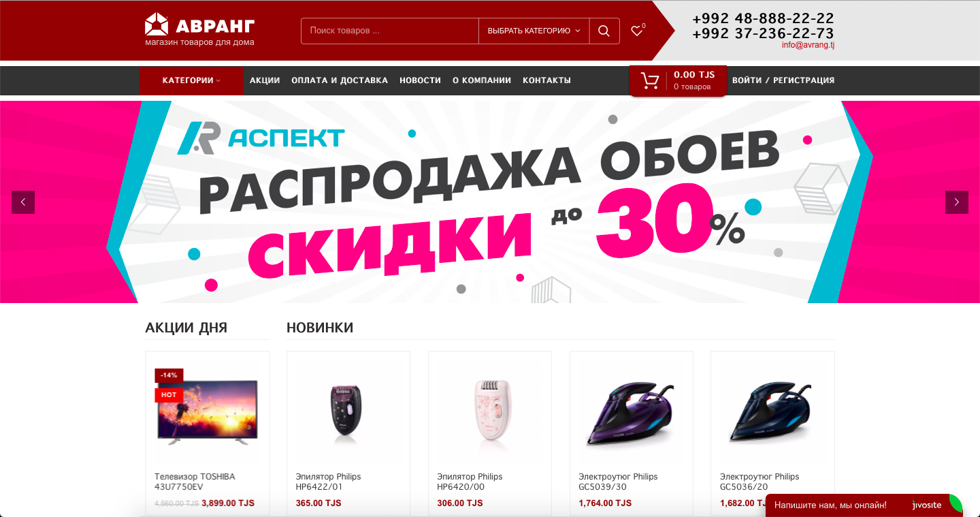Open the wishlist heart icon
The width and height of the screenshot is (980, 517).
click(637, 31)
